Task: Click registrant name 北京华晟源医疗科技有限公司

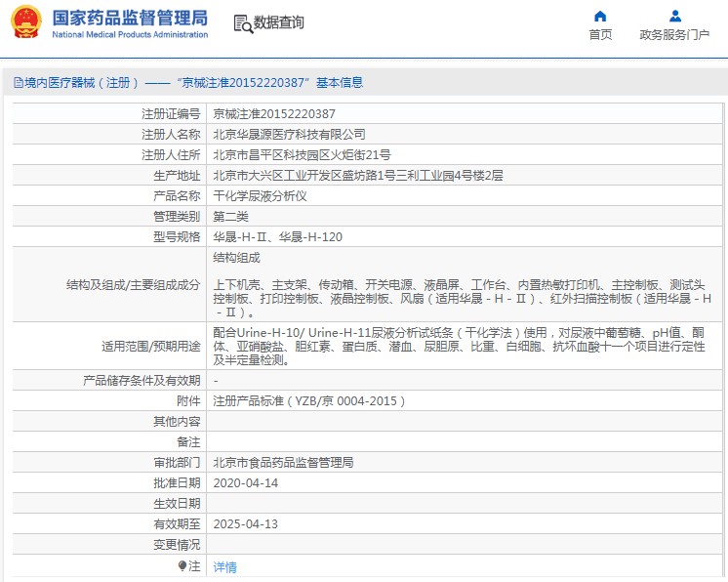Action: (289, 135)
